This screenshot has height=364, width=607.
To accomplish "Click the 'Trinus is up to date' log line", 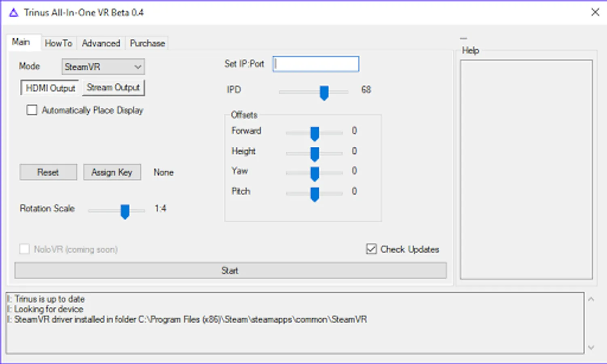I will point(46,299).
